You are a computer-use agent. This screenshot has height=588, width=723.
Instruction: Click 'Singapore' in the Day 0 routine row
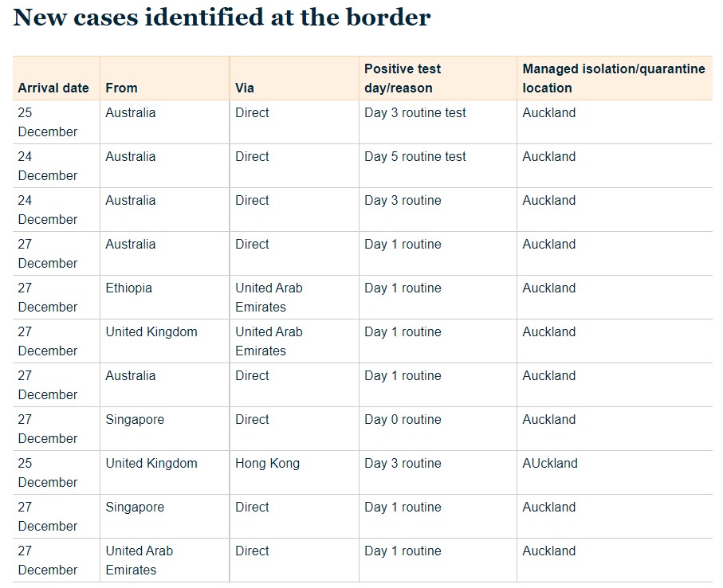coord(135,420)
